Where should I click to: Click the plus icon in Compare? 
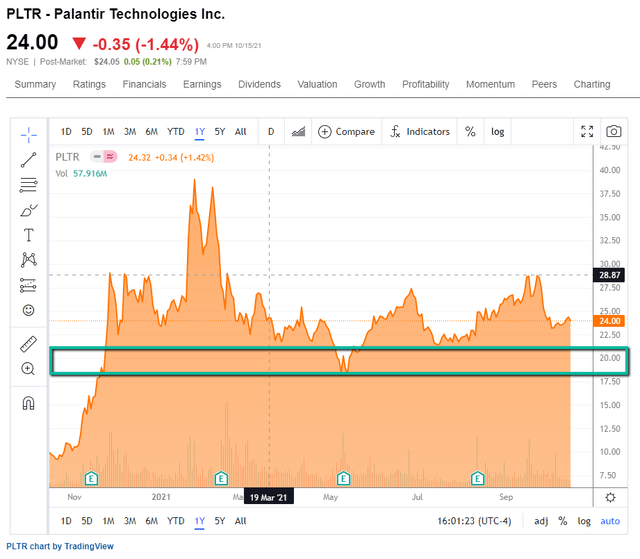click(x=324, y=132)
